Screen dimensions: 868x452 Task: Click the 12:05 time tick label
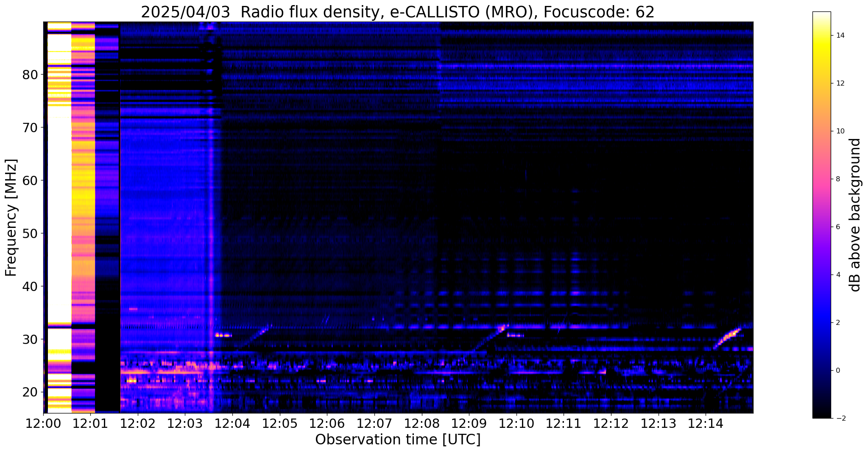[x=280, y=424]
